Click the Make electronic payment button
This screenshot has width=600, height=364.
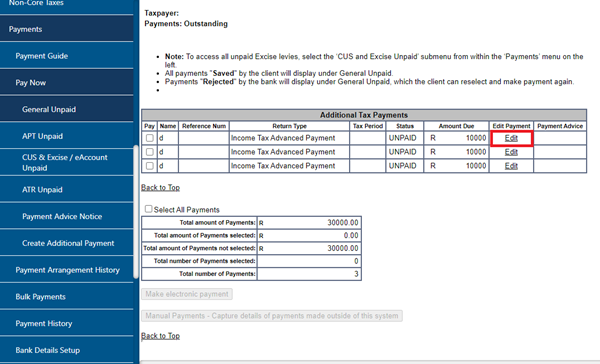click(x=187, y=294)
